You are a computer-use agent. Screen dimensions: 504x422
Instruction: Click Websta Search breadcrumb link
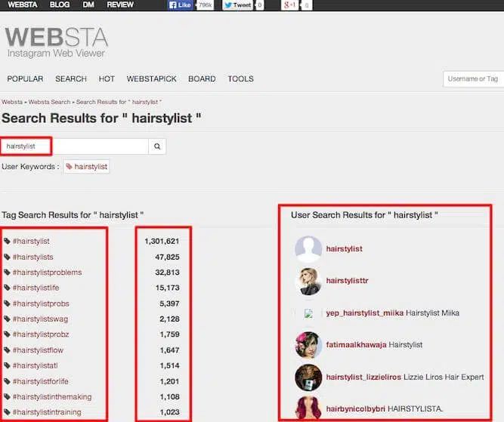pos(50,101)
